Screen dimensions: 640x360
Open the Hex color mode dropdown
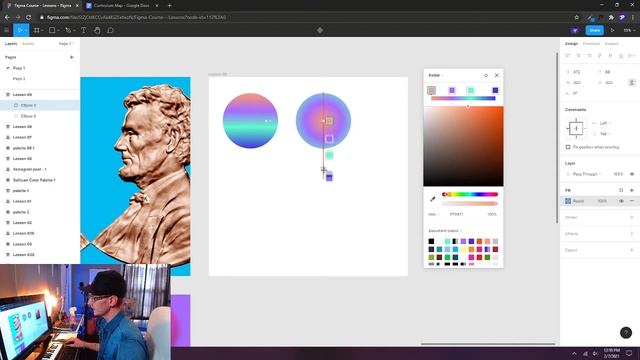point(433,214)
